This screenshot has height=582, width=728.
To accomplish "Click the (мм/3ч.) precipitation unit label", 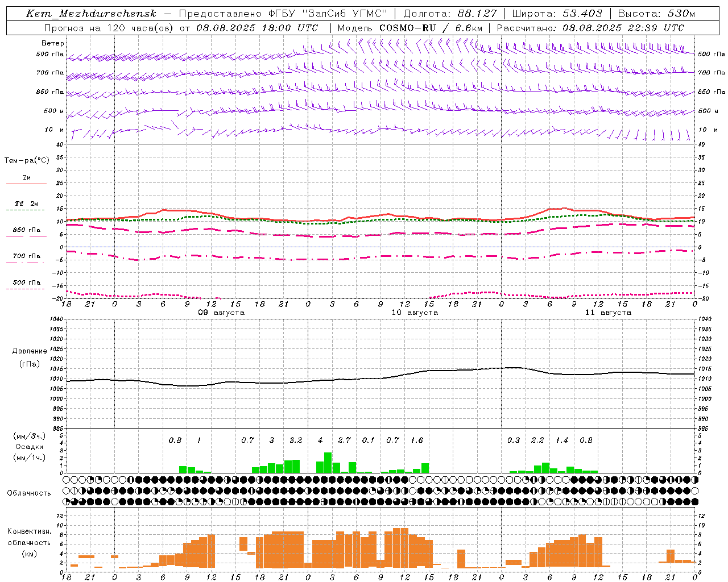I will point(30,436).
